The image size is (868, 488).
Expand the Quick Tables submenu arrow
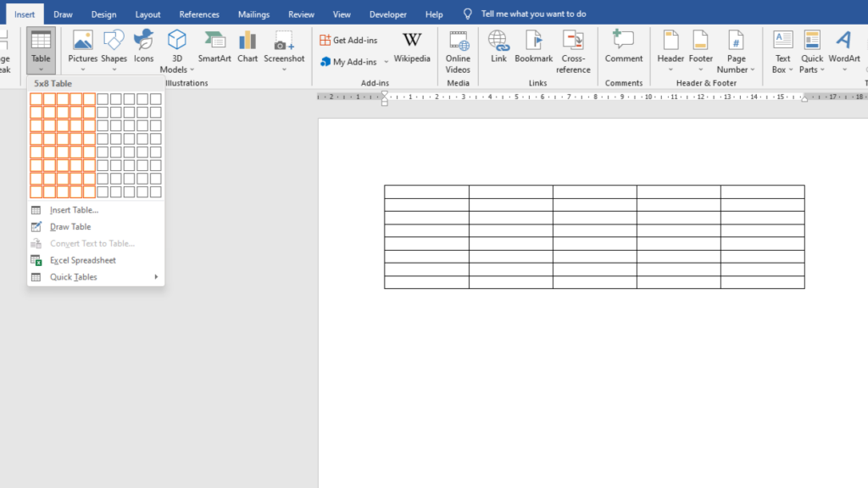pos(156,277)
